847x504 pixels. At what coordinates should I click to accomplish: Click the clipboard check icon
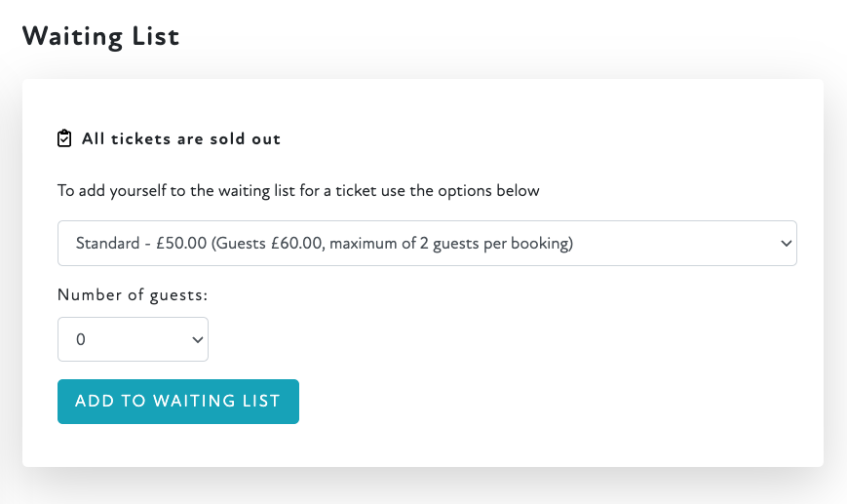[x=64, y=138]
